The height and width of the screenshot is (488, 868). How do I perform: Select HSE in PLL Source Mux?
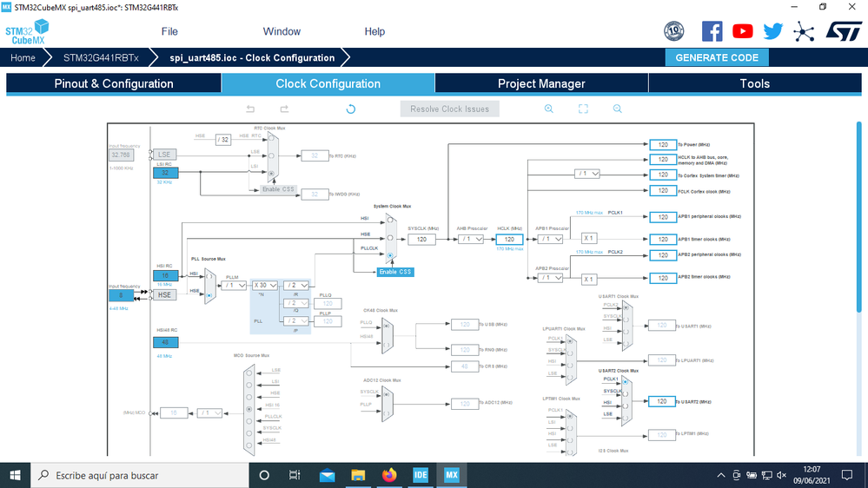(x=209, y=295)
